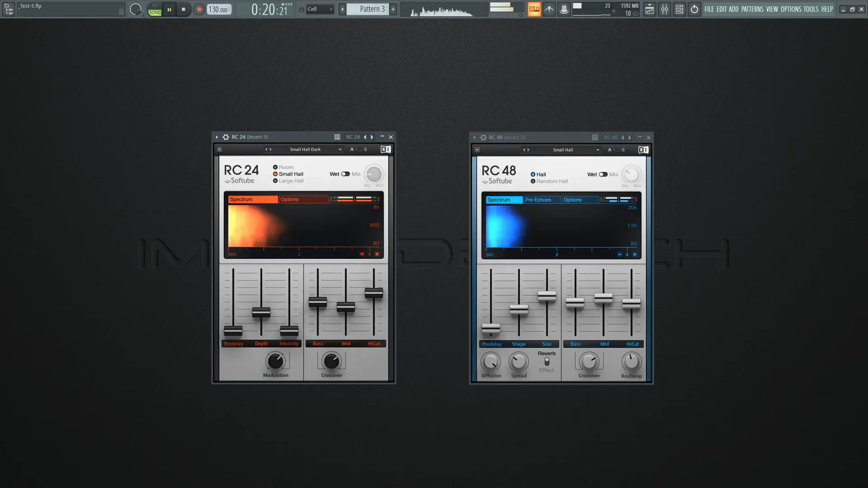
Task: Open the Small Hall Dark preset dropdown
Action: 314,149
